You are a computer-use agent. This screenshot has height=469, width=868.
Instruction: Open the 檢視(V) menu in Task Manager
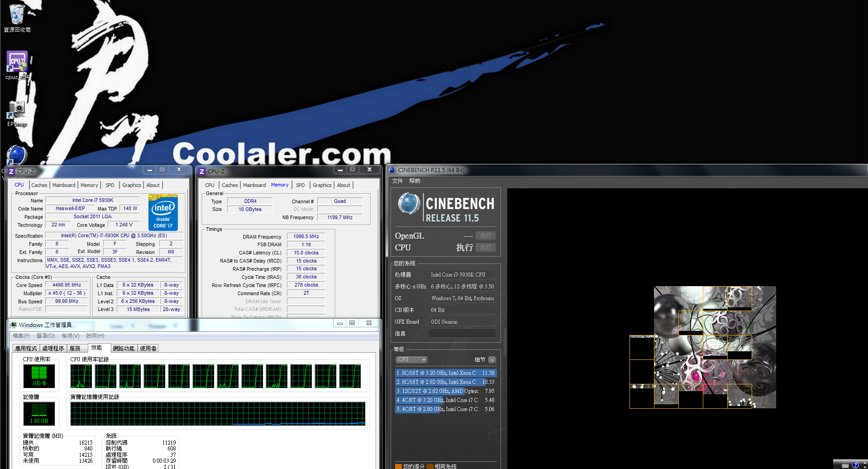71,336
